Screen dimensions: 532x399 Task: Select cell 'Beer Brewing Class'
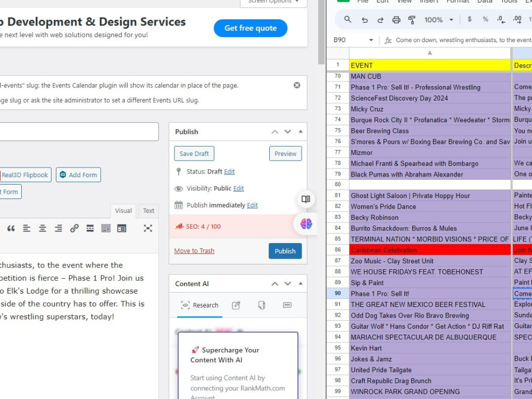pyautogui.click(x=429, y=131)
